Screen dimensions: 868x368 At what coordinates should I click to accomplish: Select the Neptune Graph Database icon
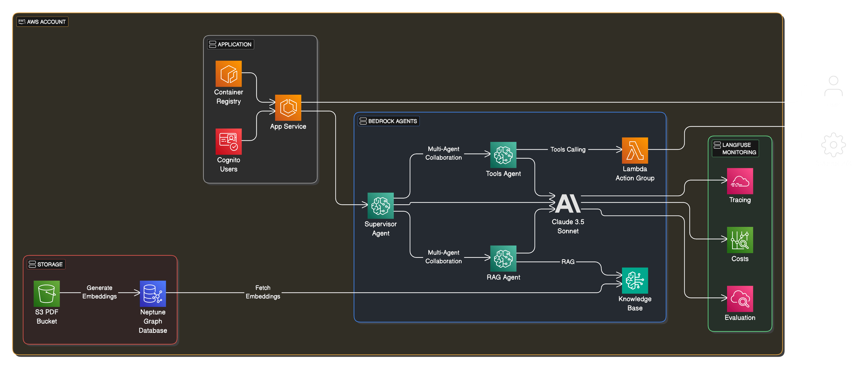153,294
